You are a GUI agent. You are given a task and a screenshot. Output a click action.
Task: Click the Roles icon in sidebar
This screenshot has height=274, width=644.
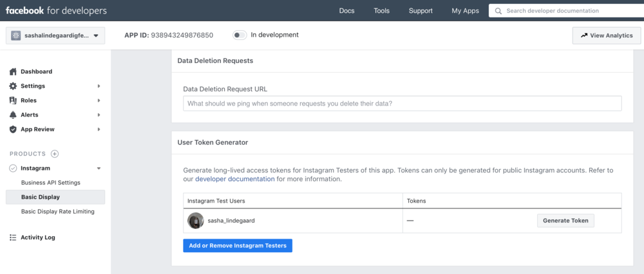(x=13, y=100)
